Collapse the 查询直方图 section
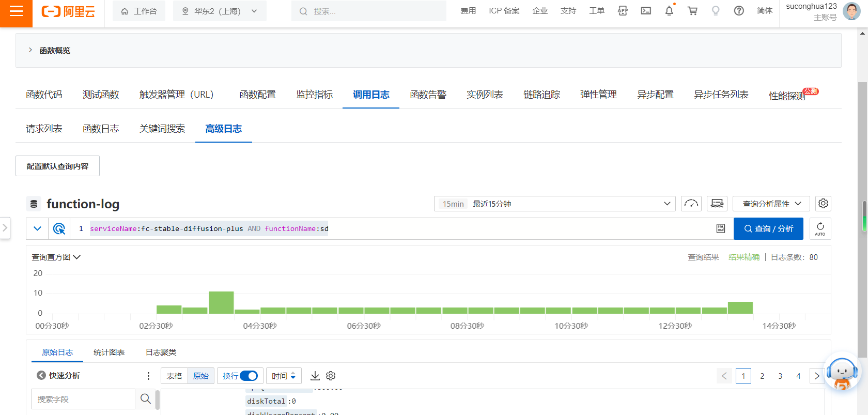This screenshot has width=868, height=415. [56, 257]
